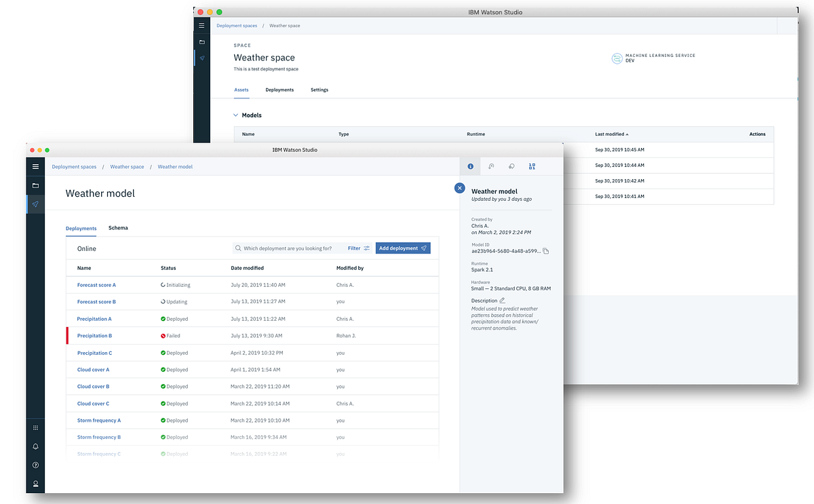The height and width of the screenshot is (504, 814).
Task: Collapse the Models section chevron
Action: coord(235,115)
